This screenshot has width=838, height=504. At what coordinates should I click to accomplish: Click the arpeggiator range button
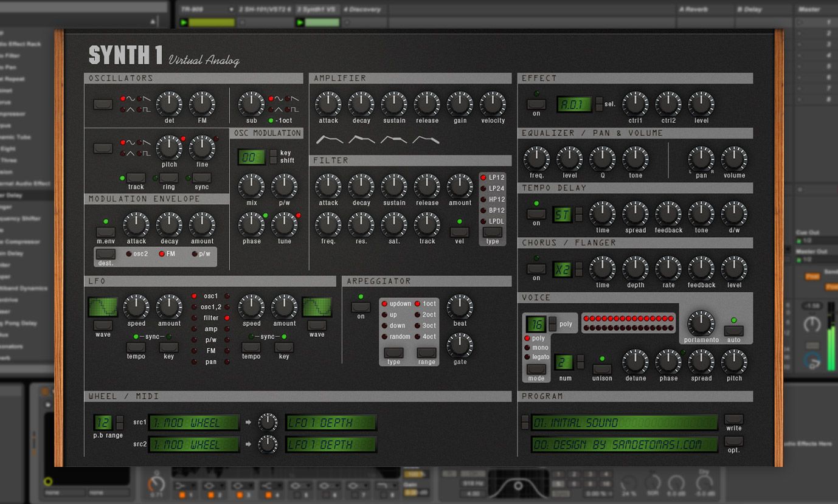pyautogui.click(x=426, y=353)
